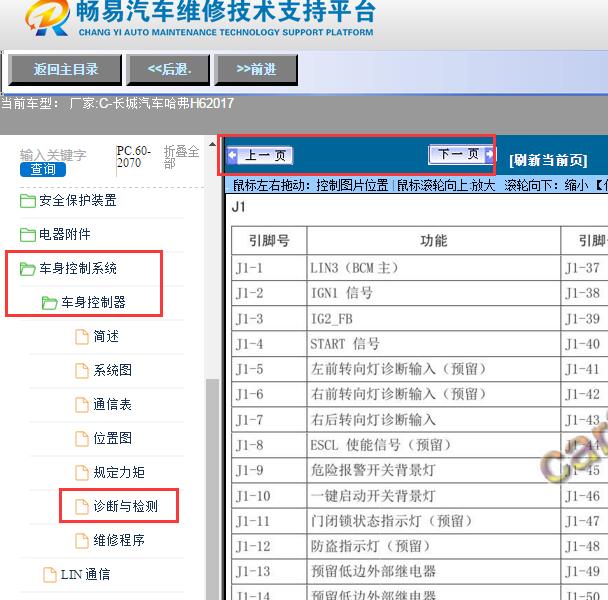Select cell 防盗指示灯（预留）
This screenshot has height=600, width=608.
[434, 546]
